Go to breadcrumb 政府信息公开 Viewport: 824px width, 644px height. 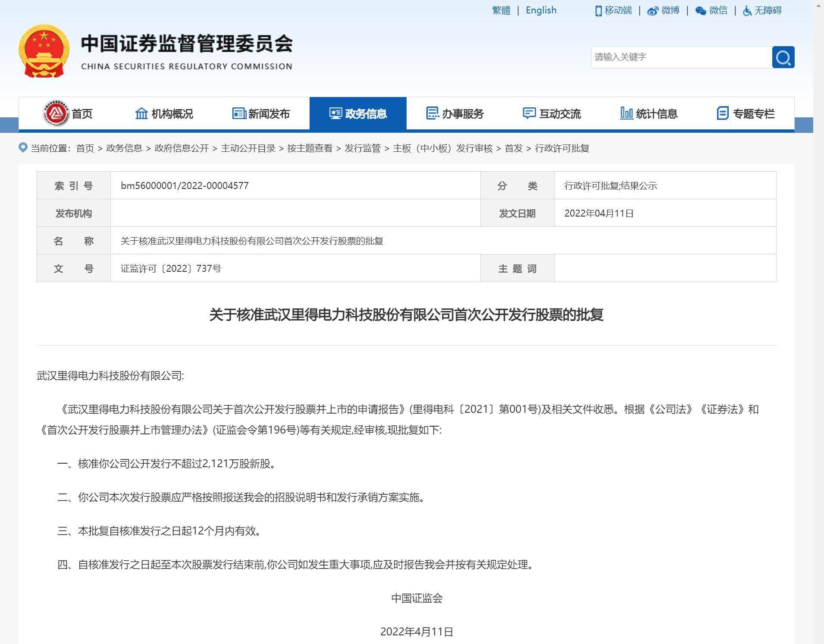pyautogui.click(x=182, y=148)
